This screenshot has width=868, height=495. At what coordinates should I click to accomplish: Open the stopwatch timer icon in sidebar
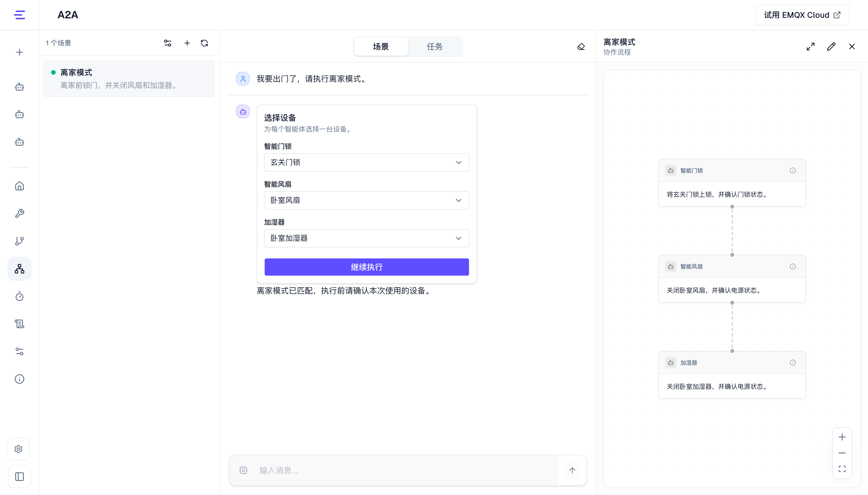click(x=19, y=297)
